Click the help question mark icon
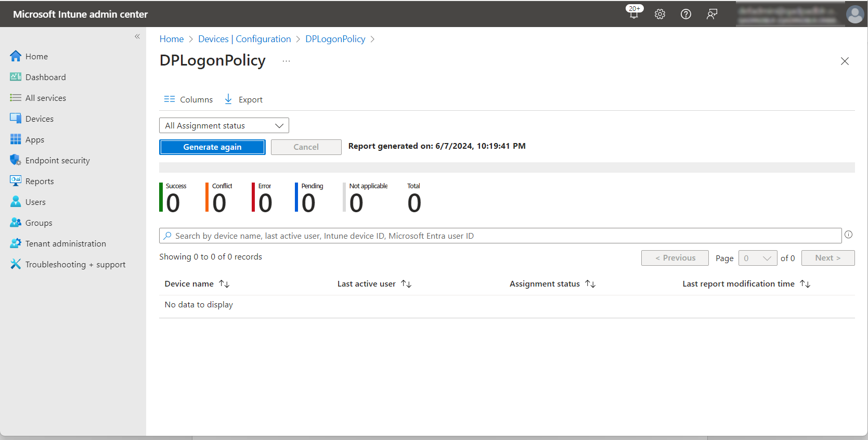This screenshot has height=440, width=868. click(686, 14)
